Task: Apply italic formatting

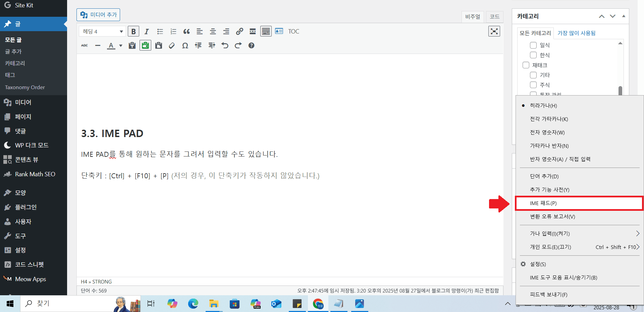Action: tap(147, 32)
